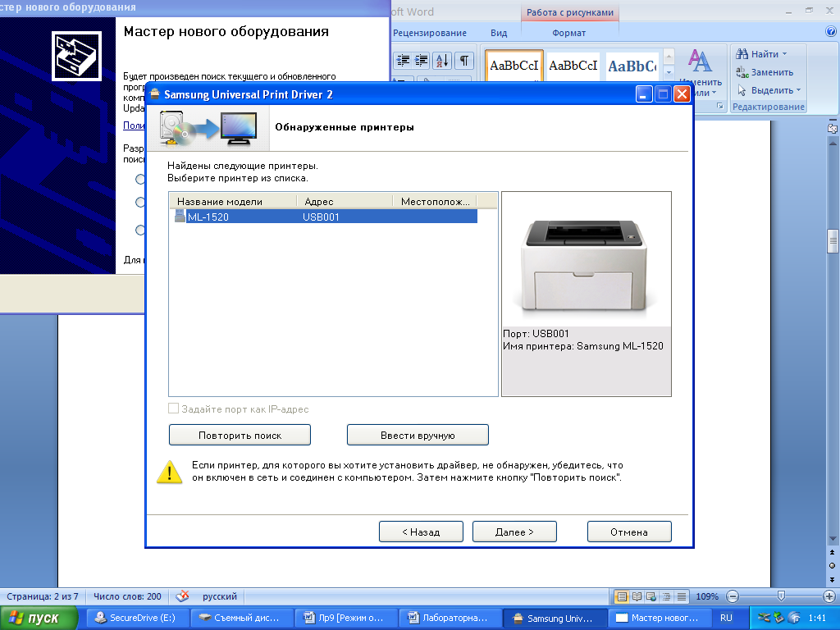This screenshot has height=630, width=840.
Task: Click the 'Работа с рисунками' contextual tab
Action: tap(570, 12)
